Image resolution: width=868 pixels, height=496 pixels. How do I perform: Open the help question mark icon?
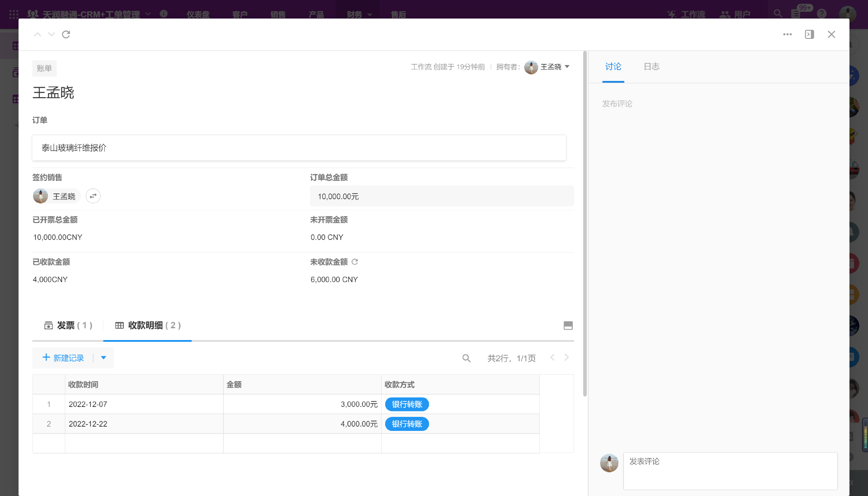coord(822,14)
